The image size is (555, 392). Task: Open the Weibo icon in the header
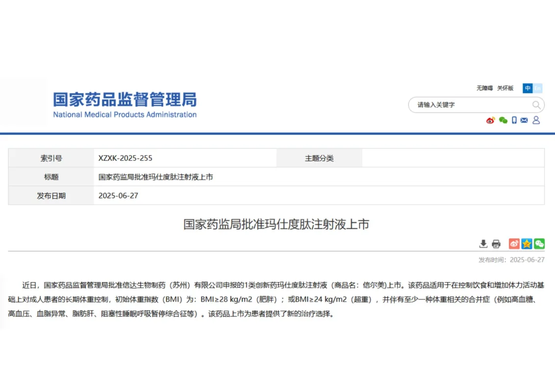pyautogui.click(x=490, y=120)
